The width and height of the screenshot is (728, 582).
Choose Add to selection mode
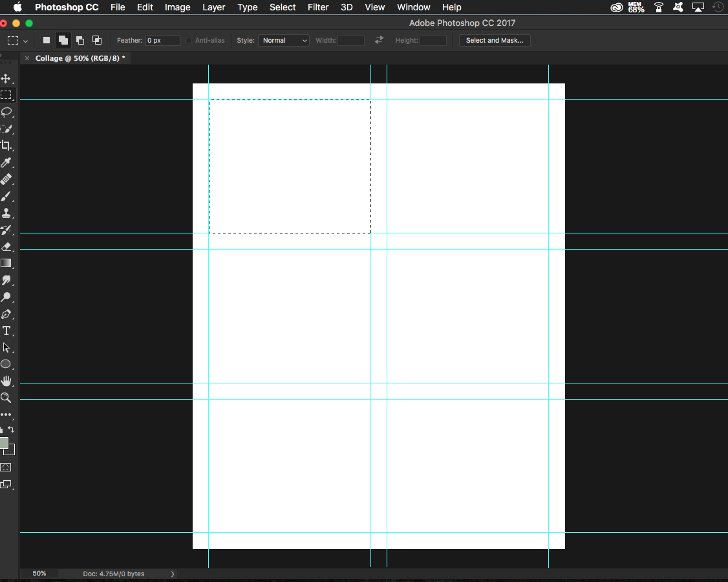click(63, 40)
